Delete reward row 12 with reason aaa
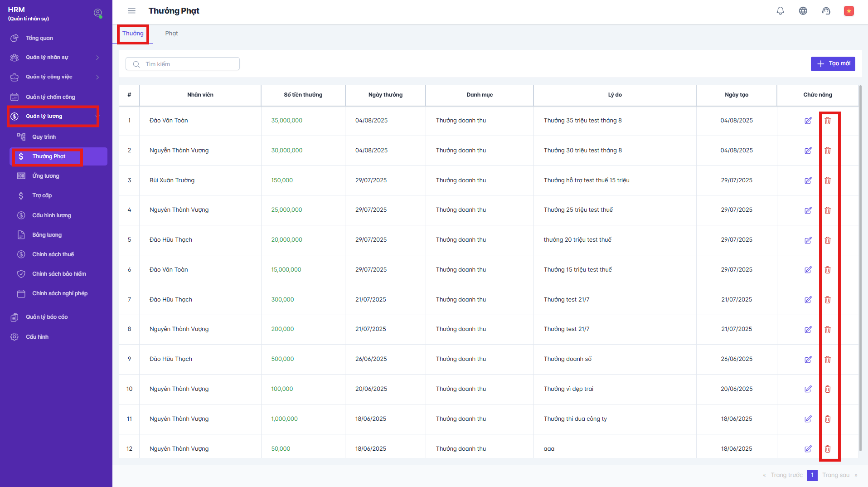868x487 pixels. pyautogui.click(x=827, y=449)
